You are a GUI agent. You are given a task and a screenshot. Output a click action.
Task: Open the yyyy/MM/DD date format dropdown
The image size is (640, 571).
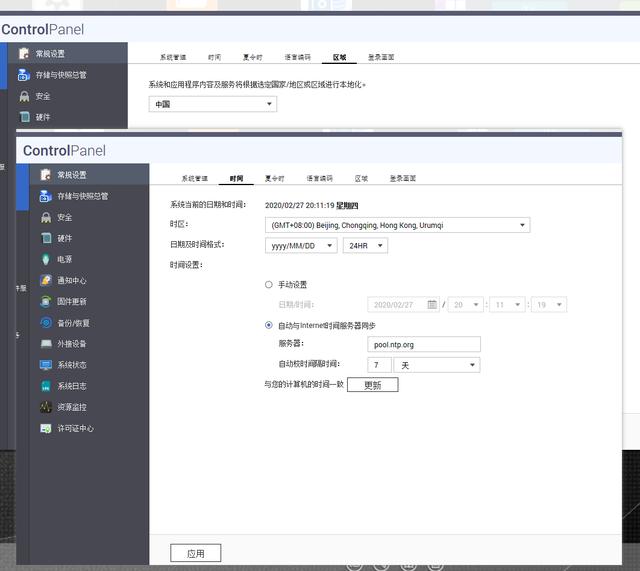click(301, 245)
